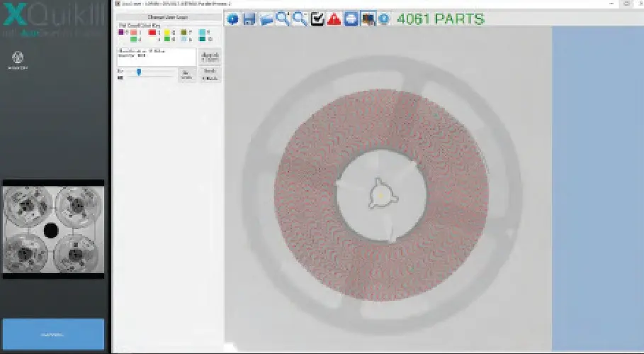This screenshot has height=354, width=644.
Task: Click the text box below color key
Action: (156, 57)
